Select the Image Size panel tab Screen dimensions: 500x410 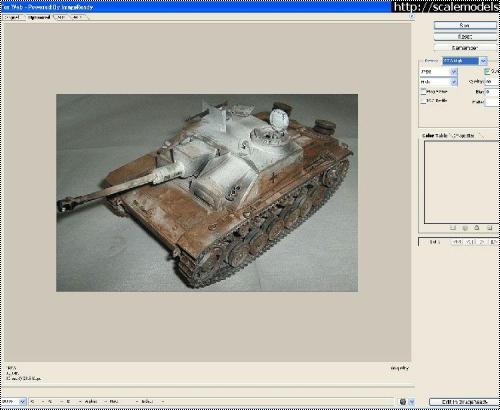click(x=462, y=136)
